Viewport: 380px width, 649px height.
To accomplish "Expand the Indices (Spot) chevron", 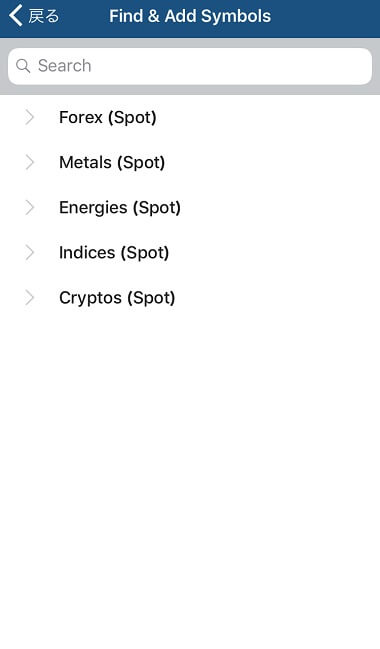I will 29,252.
